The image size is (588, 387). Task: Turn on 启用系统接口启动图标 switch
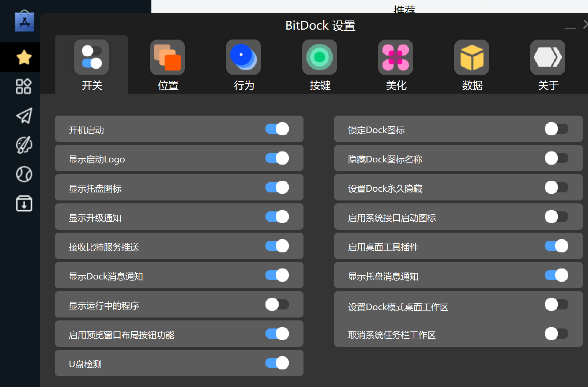coord(557,217)
